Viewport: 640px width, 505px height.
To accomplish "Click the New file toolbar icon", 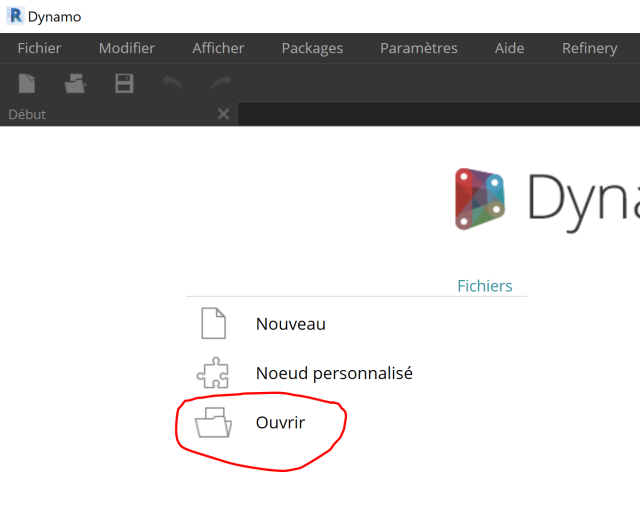I will (27, 83).
